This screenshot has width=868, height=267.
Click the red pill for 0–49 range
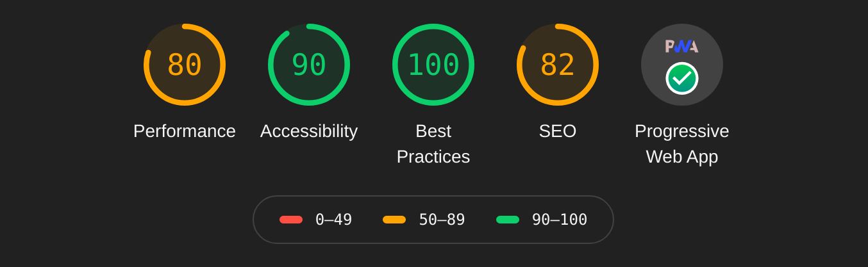tap(291, 220)
